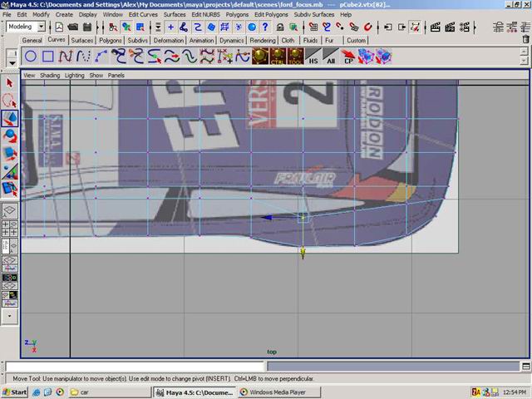532x399 pixels.
Task: Switch to the Polygons shelf tab
Action: [110, 40]
